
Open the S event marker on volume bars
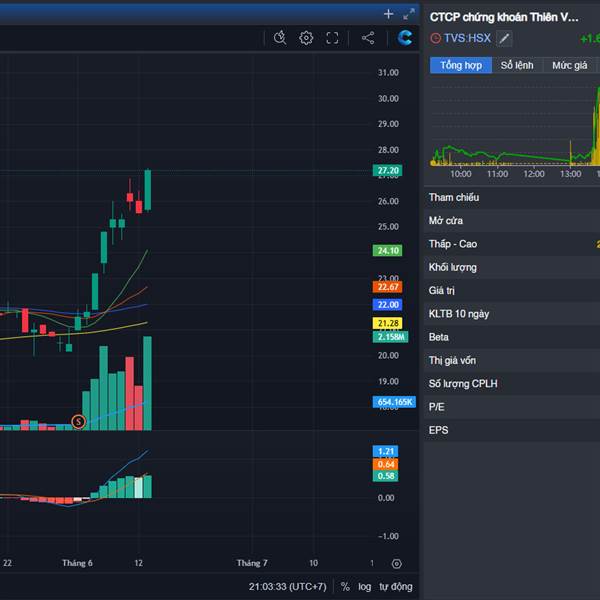pos(78,422)
